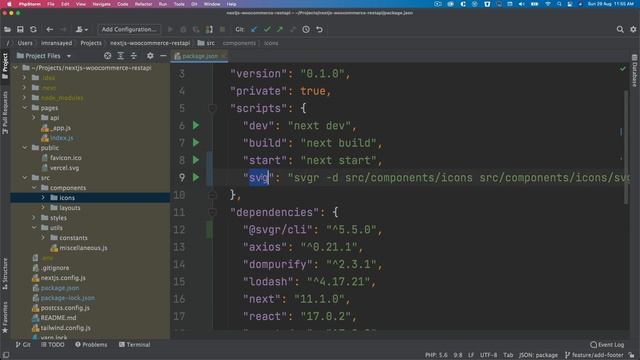Open the Event Log
The height and width of the screenshot is (360, 640).
pos(607,344)
